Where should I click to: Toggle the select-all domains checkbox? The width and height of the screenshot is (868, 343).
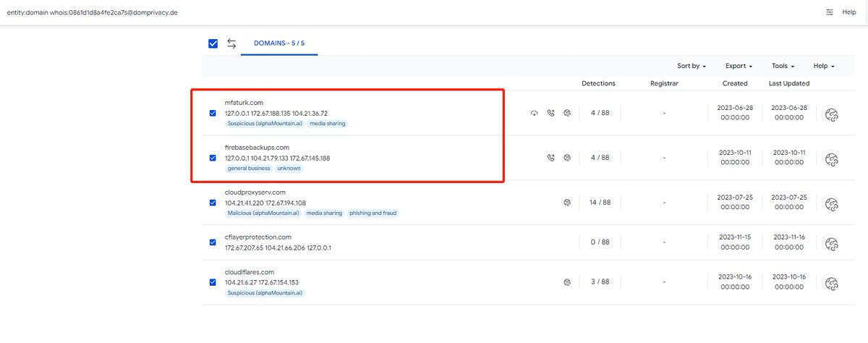pos(213,43)
